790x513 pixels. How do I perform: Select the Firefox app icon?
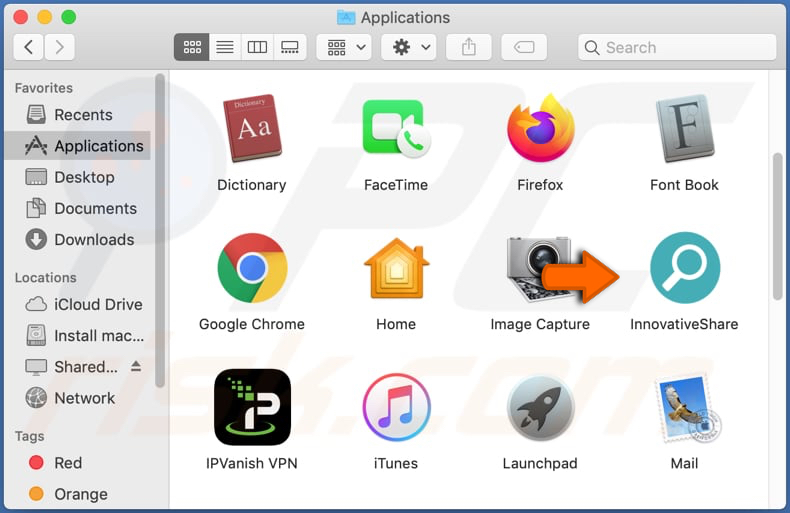[x=540, y=128]
